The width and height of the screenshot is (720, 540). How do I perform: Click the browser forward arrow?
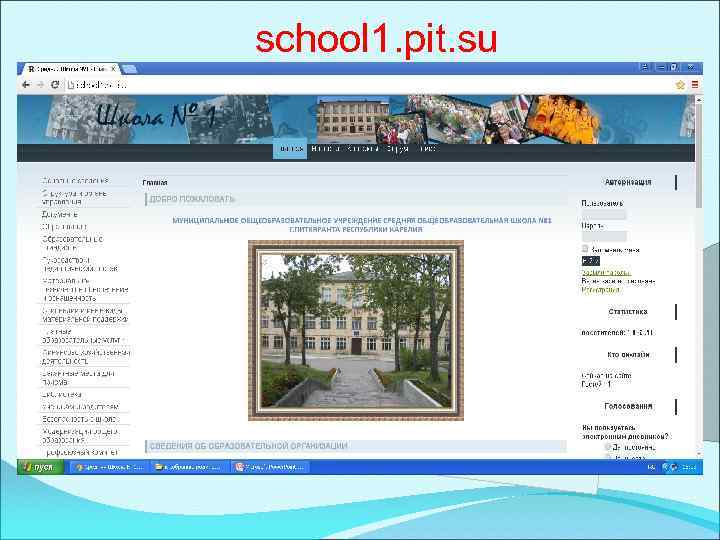[40, 85]
